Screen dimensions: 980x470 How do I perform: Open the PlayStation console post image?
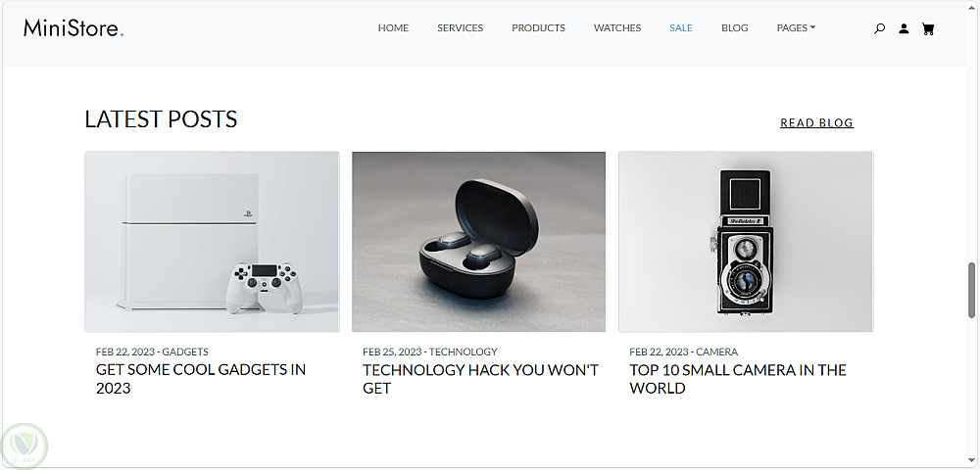click(x=212, y=242)
